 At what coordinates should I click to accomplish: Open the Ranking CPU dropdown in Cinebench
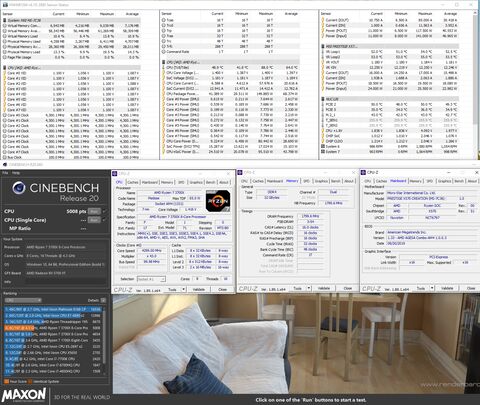pyautogui.click(x=23, y=300)
